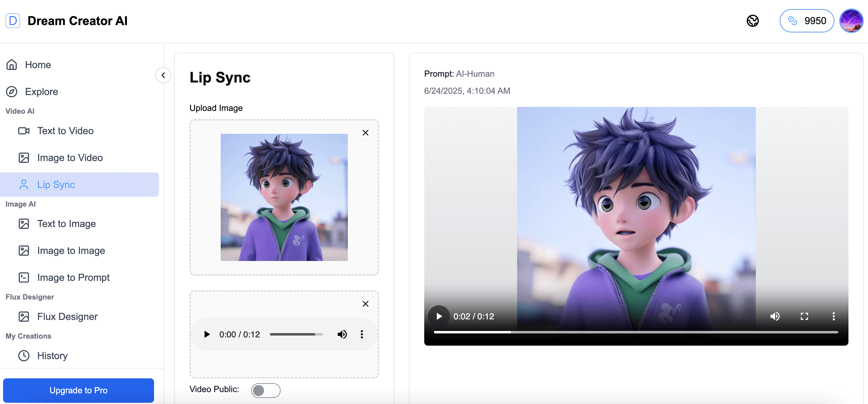Remove the uploaded audio clip with X
Screen dimensions: 868x404
(x=365, y=303)
